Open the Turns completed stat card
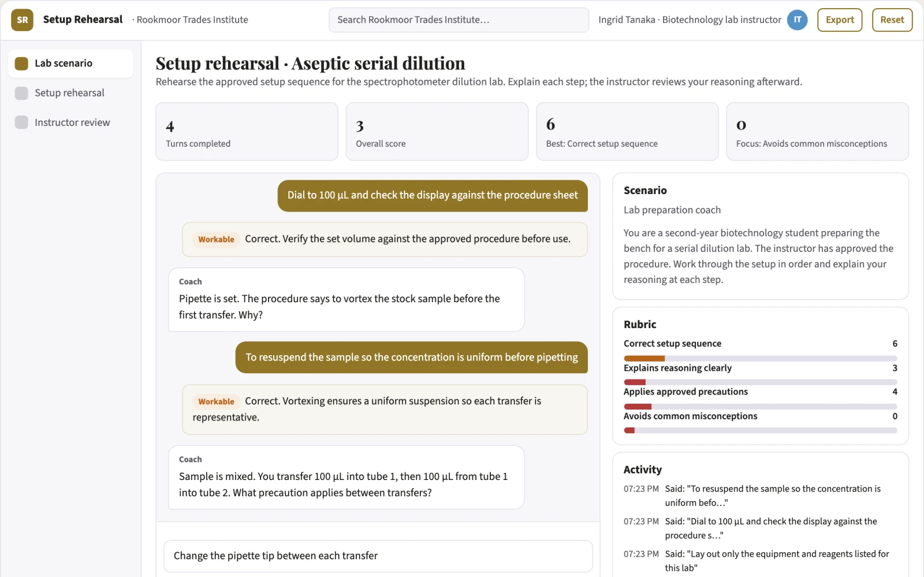The image size is (924, 577). 247,132
